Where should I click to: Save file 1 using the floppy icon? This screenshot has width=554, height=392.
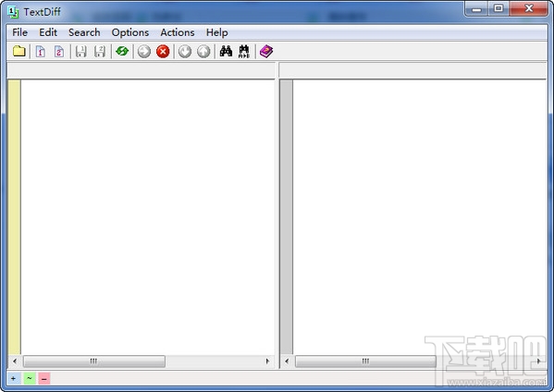[x=81, y=52]
